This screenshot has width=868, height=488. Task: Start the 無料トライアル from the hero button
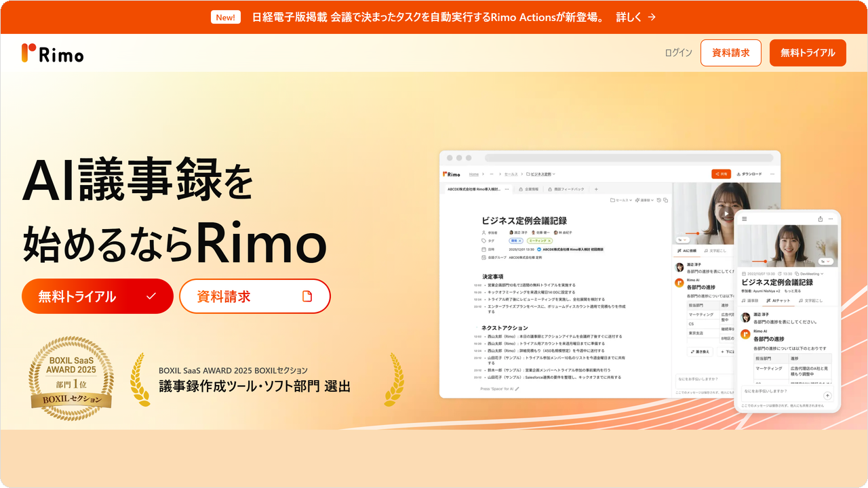coord(98,296)
